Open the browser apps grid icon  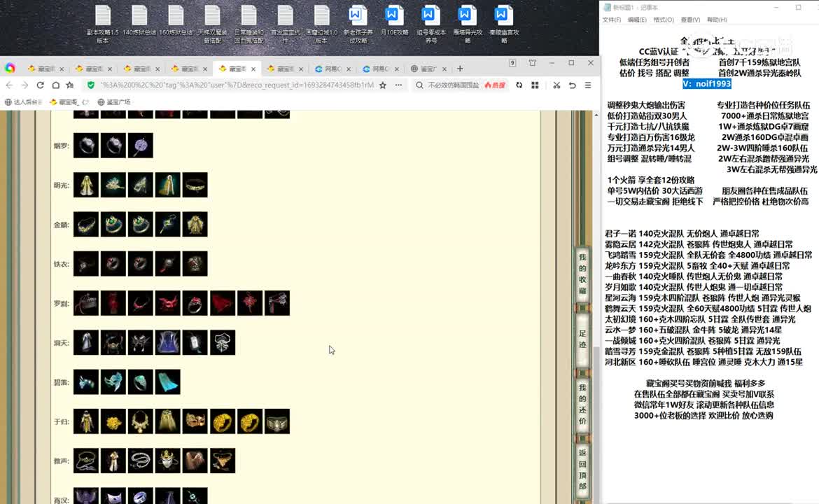tap(535, 85)
